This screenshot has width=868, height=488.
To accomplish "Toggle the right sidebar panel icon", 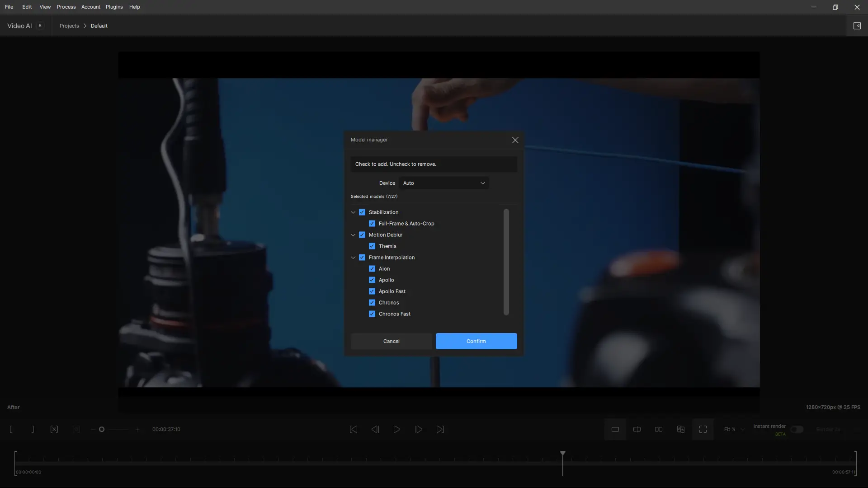I will click(857, 26).
